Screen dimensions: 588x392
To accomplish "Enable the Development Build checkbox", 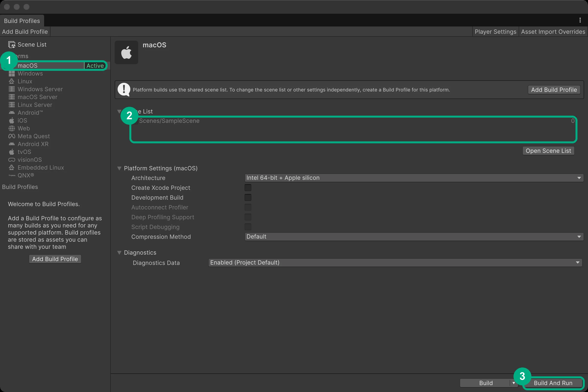I will (248, 197).
